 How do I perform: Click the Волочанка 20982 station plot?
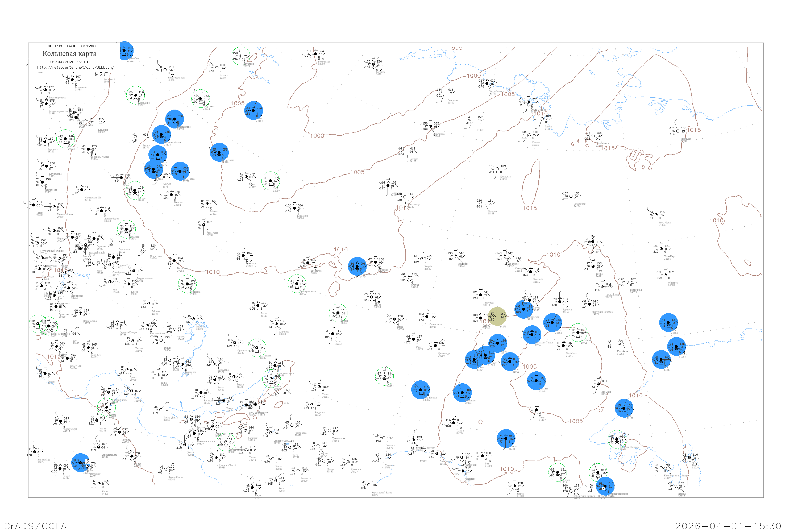coord(315,54)
